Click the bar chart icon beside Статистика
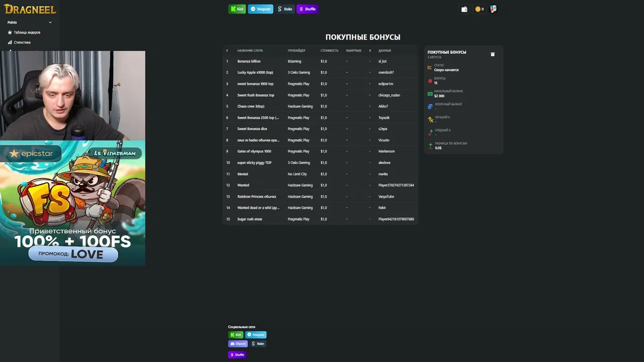Viewport: 644px width, 362px height. pyautogui.click(x=10, y=42)
